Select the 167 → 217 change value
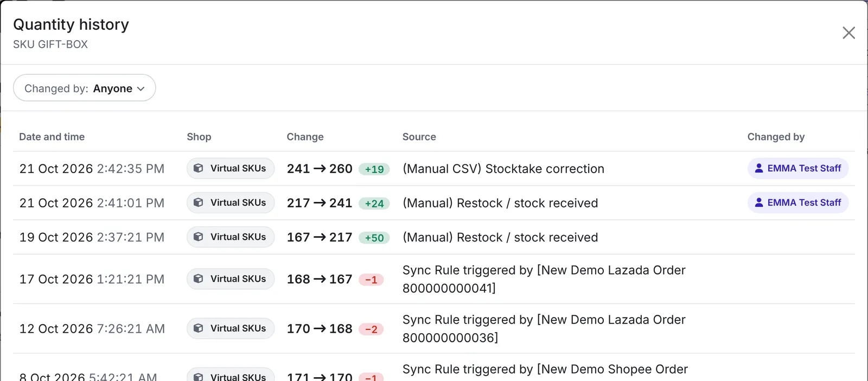This screenshot has height=381, width=868. 320,237
